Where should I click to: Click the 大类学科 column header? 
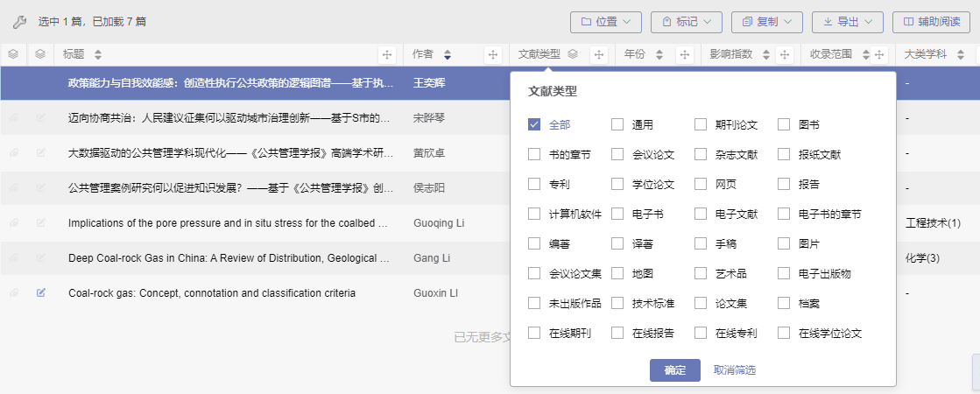(926, 54)
